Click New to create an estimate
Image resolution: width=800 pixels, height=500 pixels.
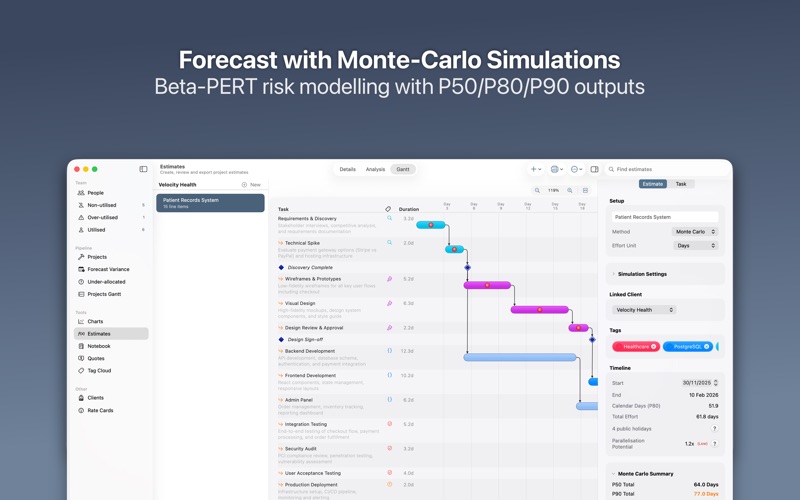(x=251, y=185)
